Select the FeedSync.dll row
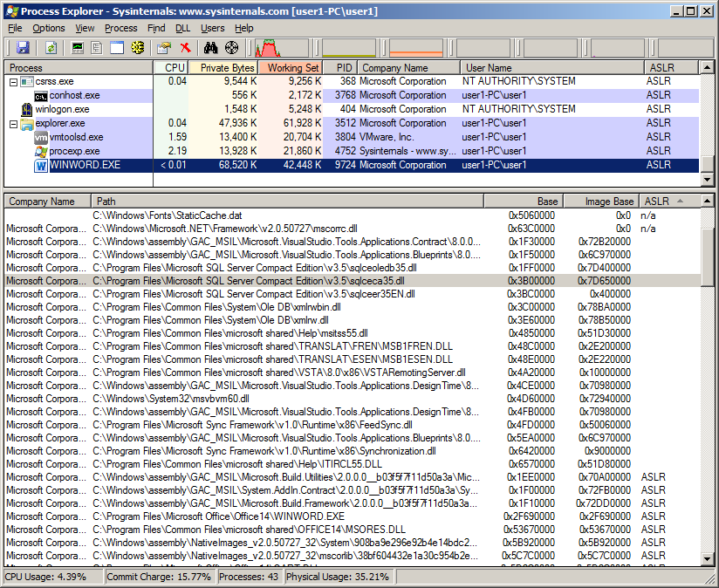 (353, 426)
